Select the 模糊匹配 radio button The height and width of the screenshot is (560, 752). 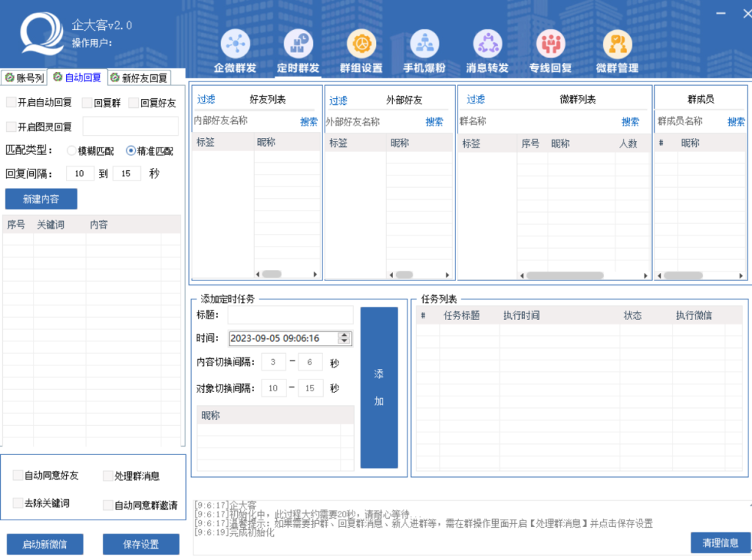(72, 151)
